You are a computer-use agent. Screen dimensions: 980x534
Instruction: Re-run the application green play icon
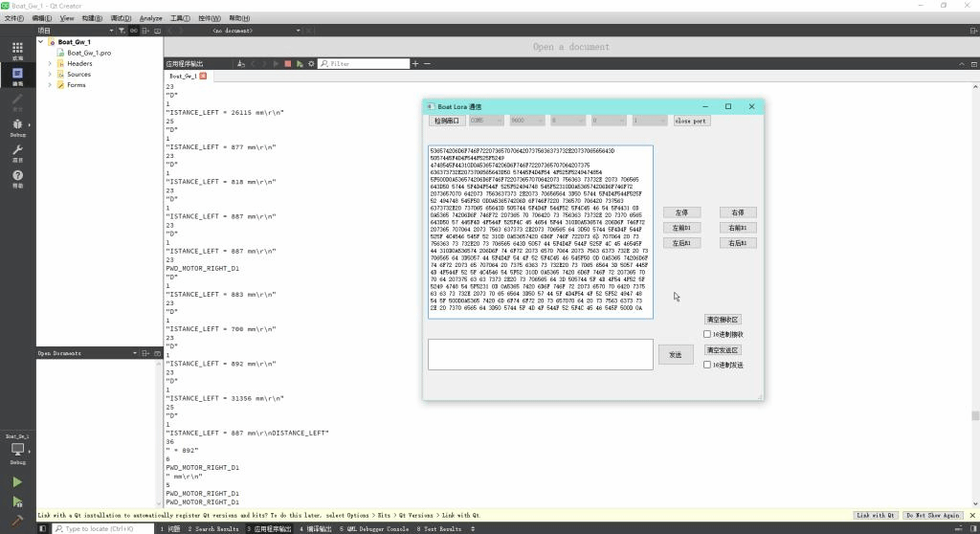coord(300,64)
